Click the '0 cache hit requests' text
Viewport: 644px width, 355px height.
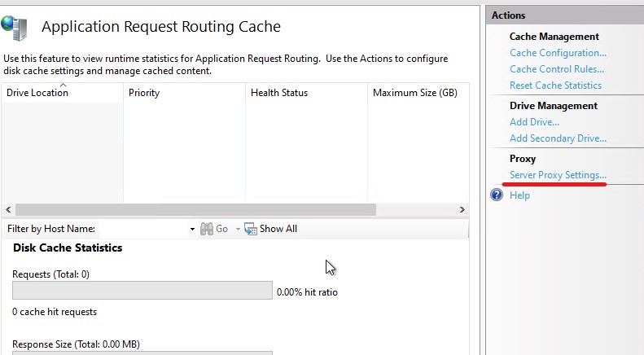tap(55, 312)
